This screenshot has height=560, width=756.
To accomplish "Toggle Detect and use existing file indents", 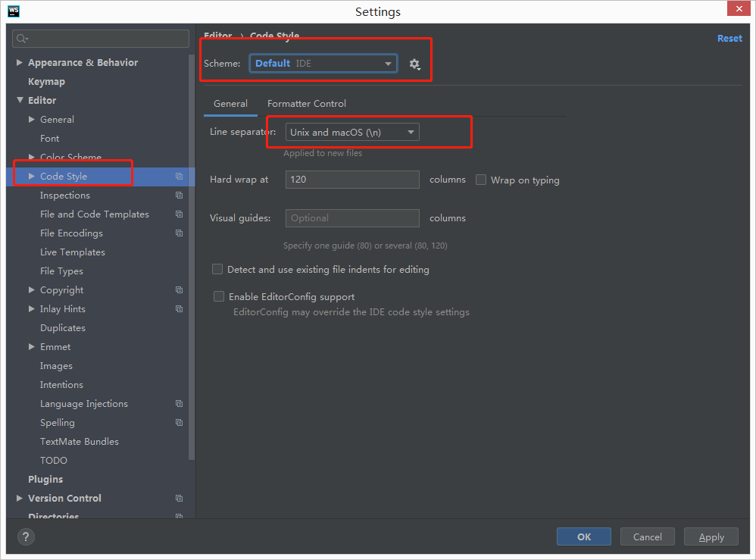I will click(217, 269).
